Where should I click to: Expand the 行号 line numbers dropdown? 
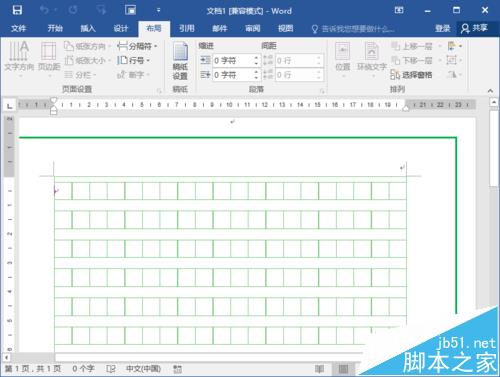[x=134, y=60]
